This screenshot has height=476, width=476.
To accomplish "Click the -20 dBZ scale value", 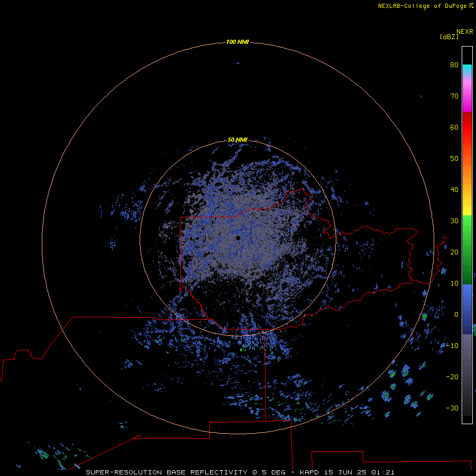I will (x=452, y=377).
